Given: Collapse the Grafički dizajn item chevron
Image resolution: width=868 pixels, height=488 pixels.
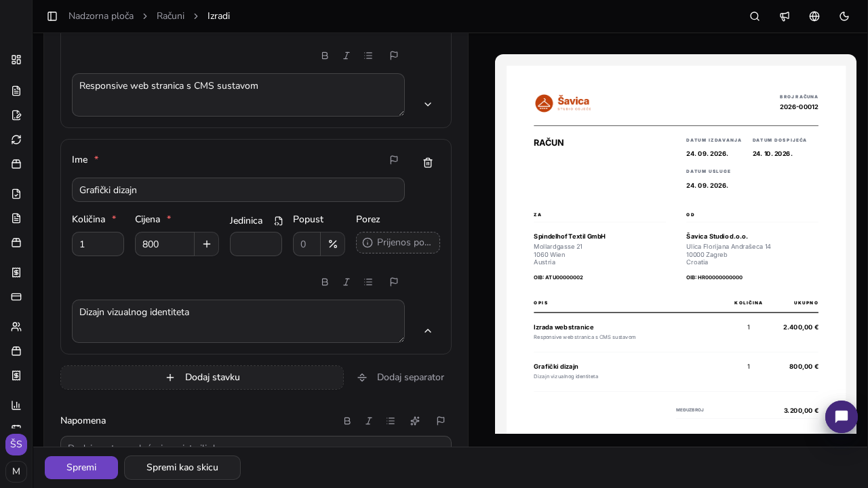Looking at the screenshot, I should (428, 331).
